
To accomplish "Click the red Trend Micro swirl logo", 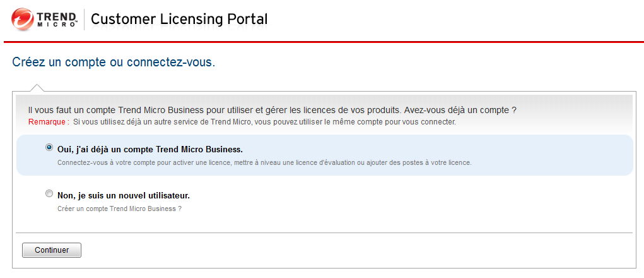I will click(x=23, y=20).
